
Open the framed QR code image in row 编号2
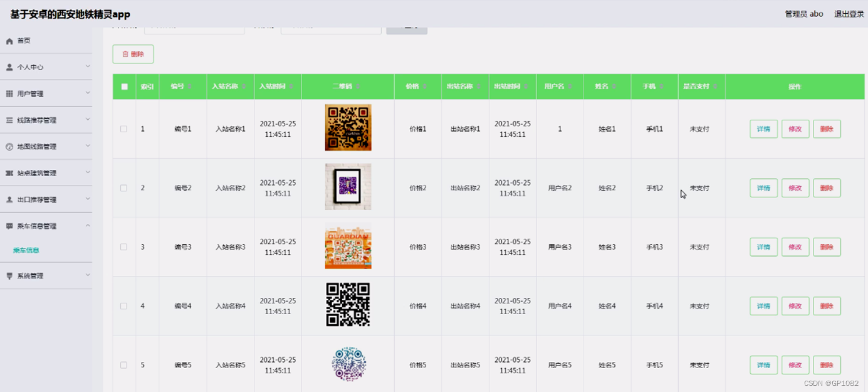coord(348,187)
